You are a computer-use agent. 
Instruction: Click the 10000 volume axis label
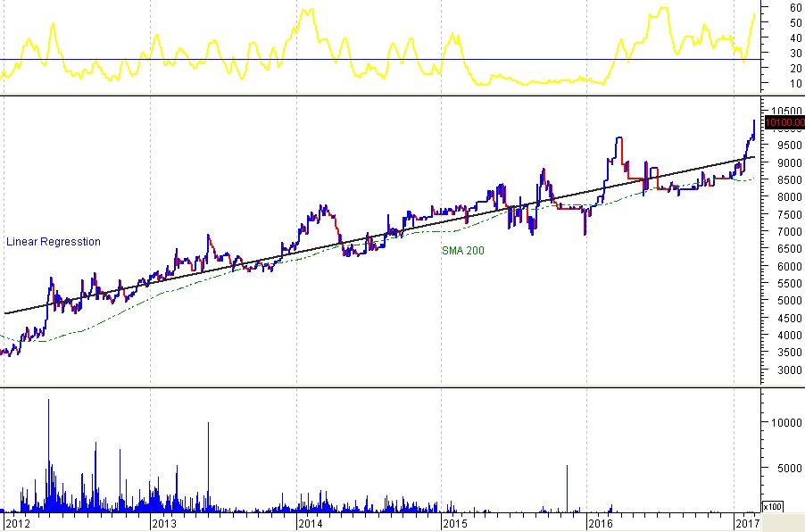[784, 423]
